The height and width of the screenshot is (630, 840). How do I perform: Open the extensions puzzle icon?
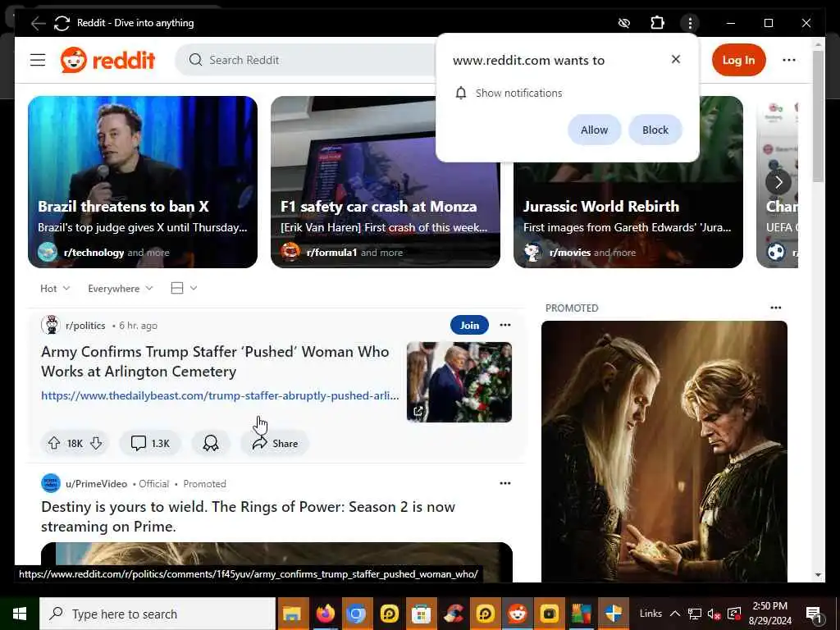coord(657,23)
